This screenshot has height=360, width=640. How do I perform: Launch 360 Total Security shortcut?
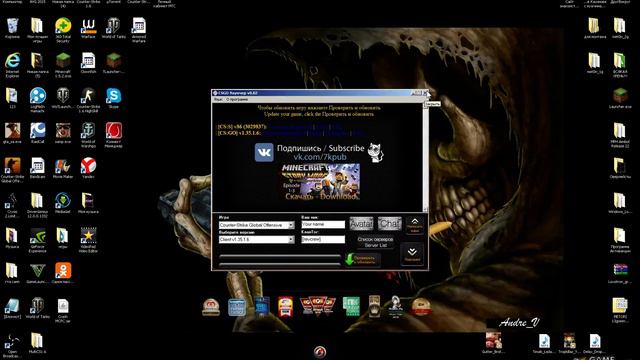[63, 29]
